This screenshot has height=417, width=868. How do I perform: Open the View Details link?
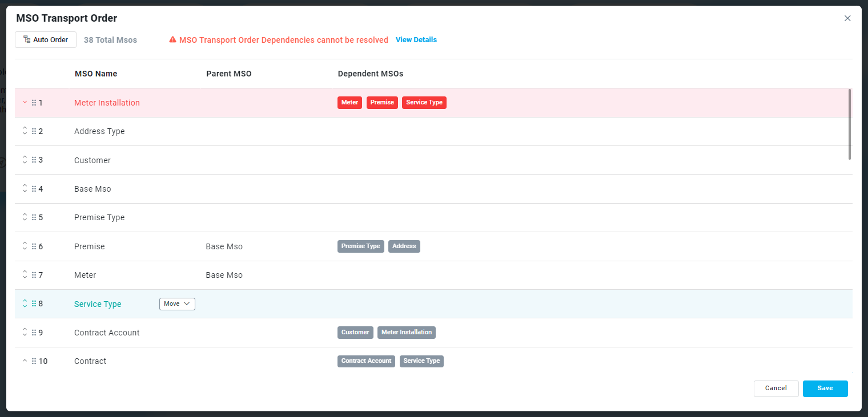click(416, 40)
